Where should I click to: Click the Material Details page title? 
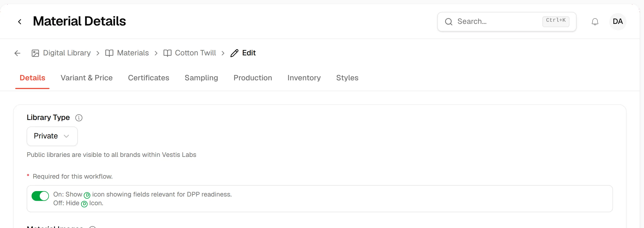79,21
